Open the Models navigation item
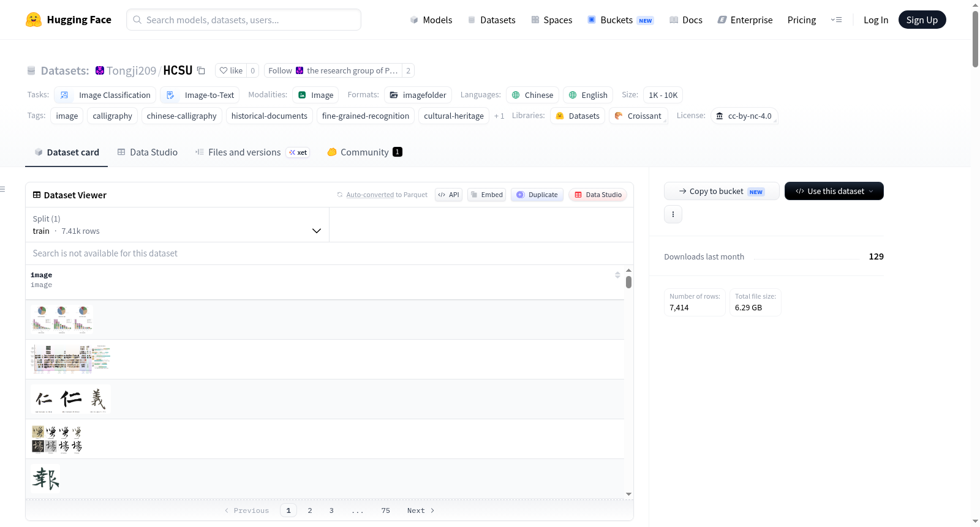The height and width of the screenshot is (527, 980). click(x=431, y=20)
